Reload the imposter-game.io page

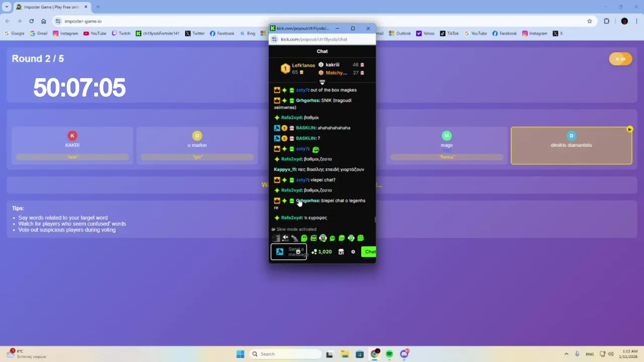pos(31,21)
